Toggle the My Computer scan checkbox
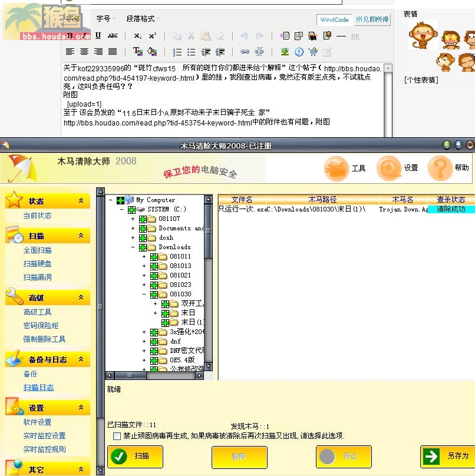 click(121, 200)
